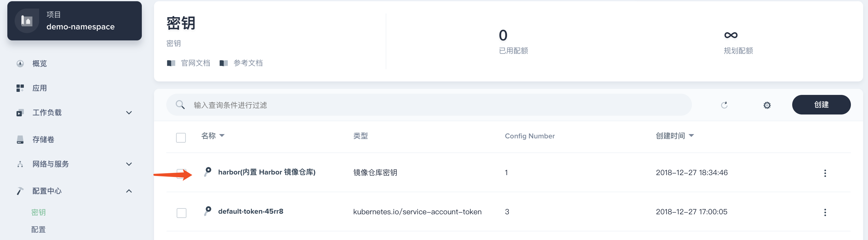The width and height of the screenshot is (868, 240).
Task: Check the box for default-token-45rr8
Action: tap(182, 213)
